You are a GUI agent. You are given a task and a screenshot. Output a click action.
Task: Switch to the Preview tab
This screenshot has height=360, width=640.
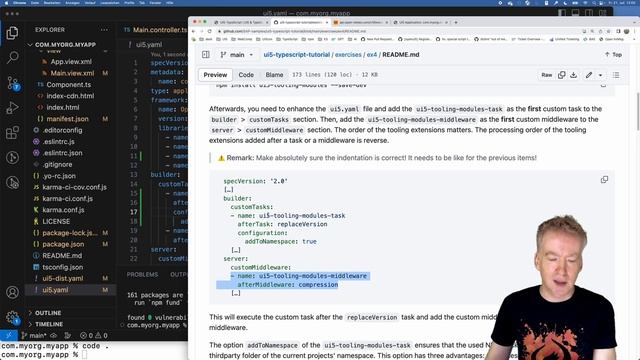pyautogui.click(x=215, y=75)
